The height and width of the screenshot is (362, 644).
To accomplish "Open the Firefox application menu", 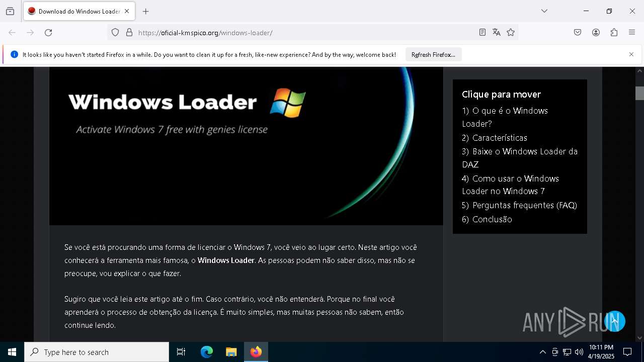I will pyautogui.click(x=632, y=33).
